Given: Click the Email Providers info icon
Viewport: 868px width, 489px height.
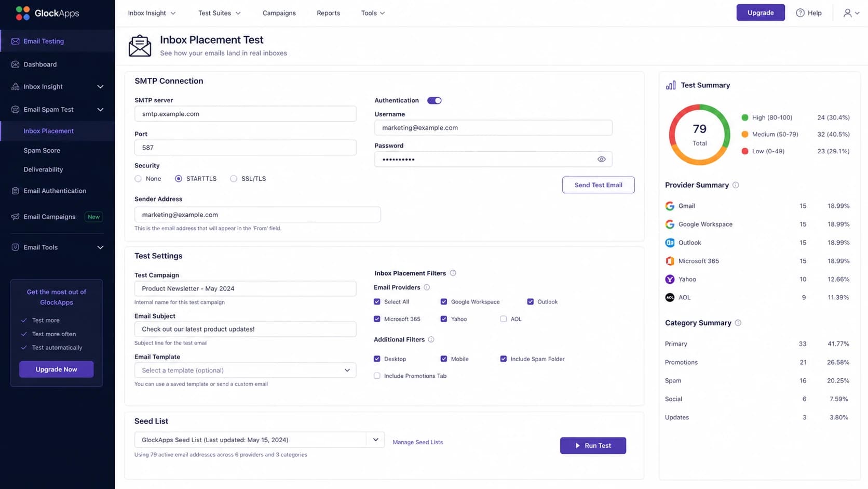Looking at the screenshot, I should coord(427,287).
